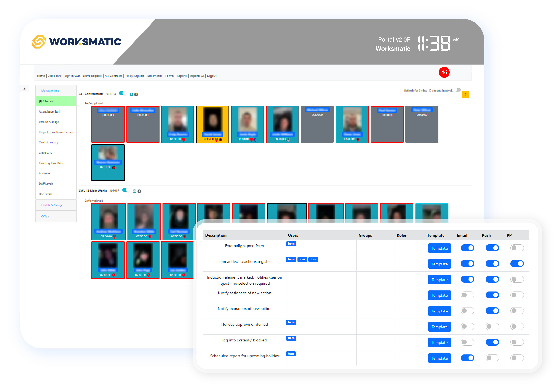Click the red alert icon on the 07:30:00 card
This screenshot has height=392, width=558.
[114, 167]
